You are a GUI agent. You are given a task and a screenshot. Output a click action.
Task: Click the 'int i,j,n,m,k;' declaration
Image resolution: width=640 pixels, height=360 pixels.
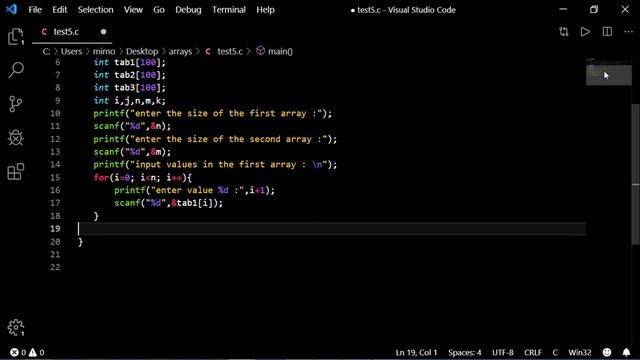click(129, 101)
